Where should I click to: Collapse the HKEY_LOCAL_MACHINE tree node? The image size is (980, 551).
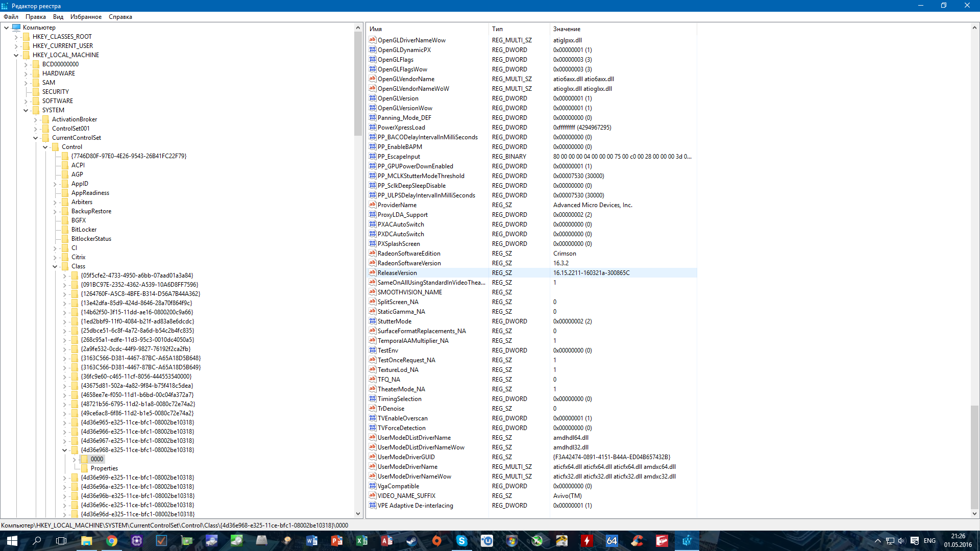click(x=16, y=55)
